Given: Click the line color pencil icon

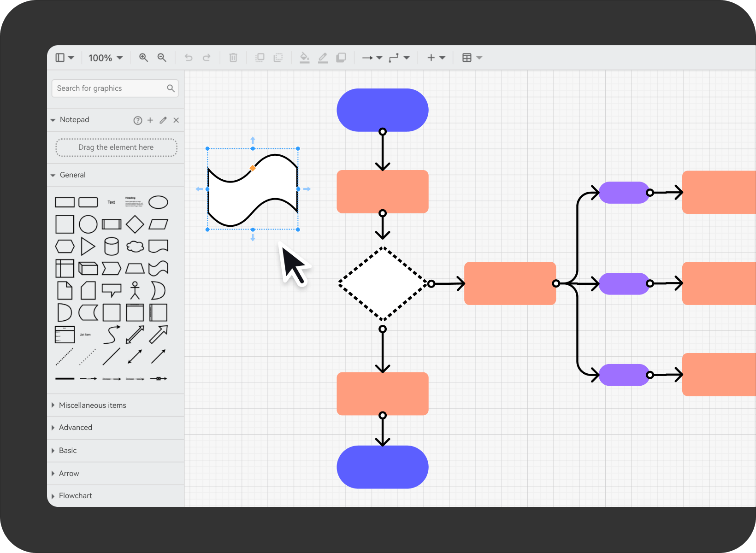Looking at the screenshot, I should click(323, 58).
